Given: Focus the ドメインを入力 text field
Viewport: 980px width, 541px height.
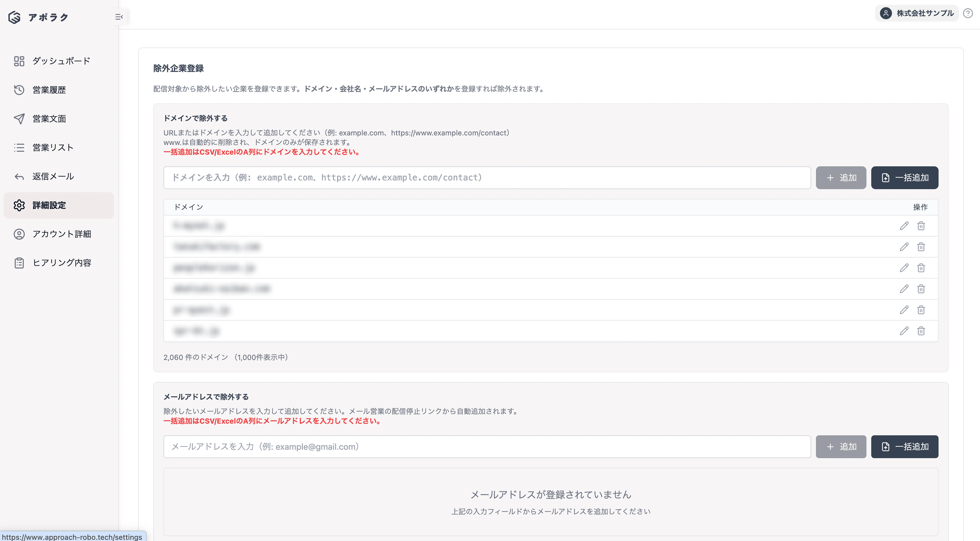Looking at the screenshot, I should tap(487, 178).
